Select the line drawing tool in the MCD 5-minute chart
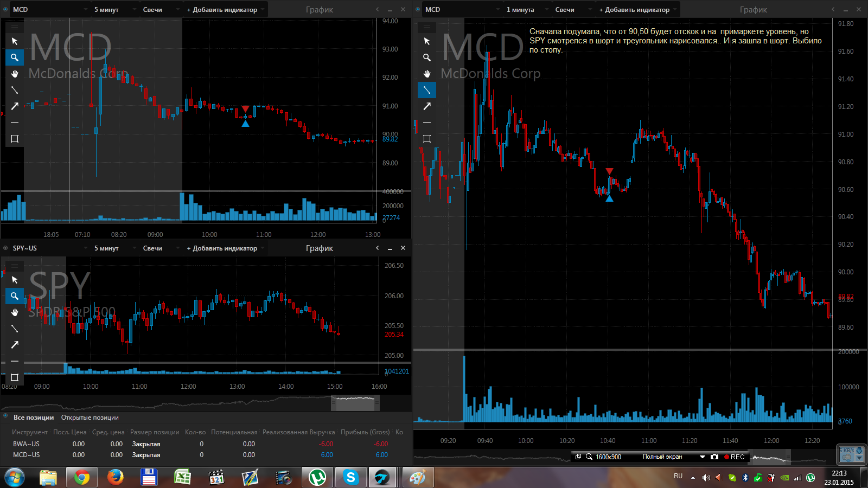Screen dimensions: 868x488 click(x=15, y=90)
